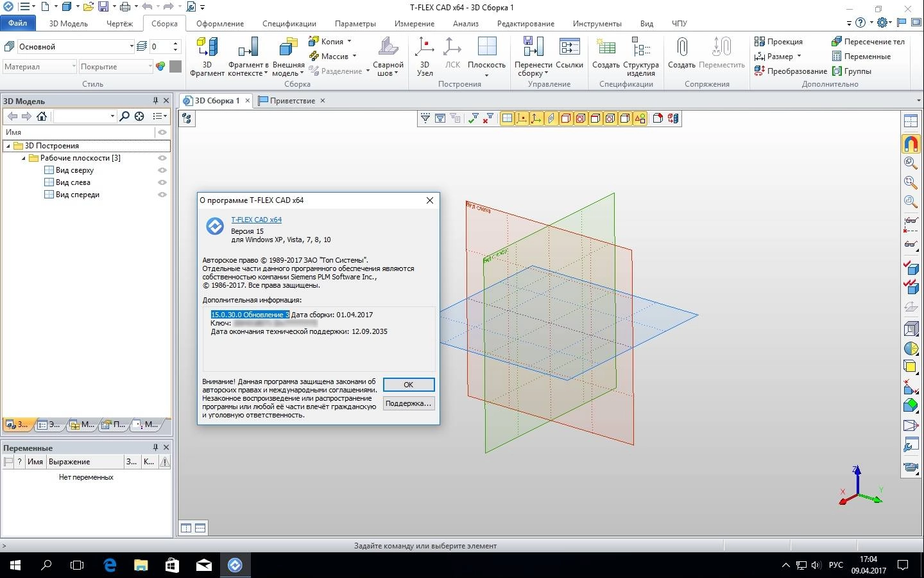Open the Покрытие dropdown
This screenshot has width=924, height=578.
pos(150,66)
